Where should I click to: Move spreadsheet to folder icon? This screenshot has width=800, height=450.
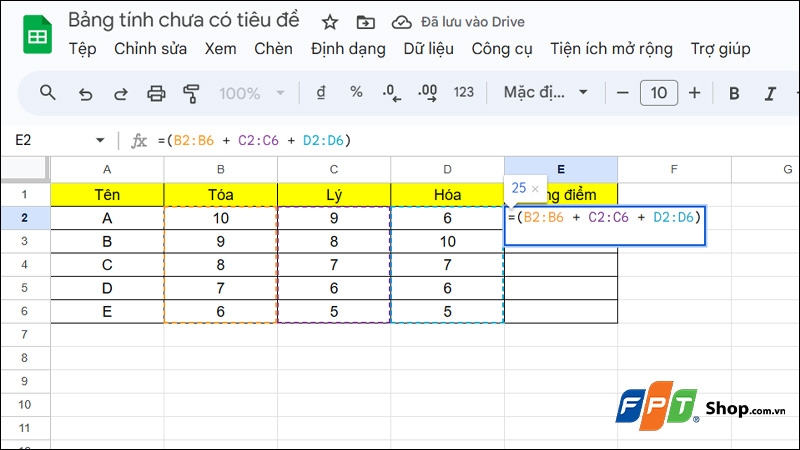[x=365, y=22]
